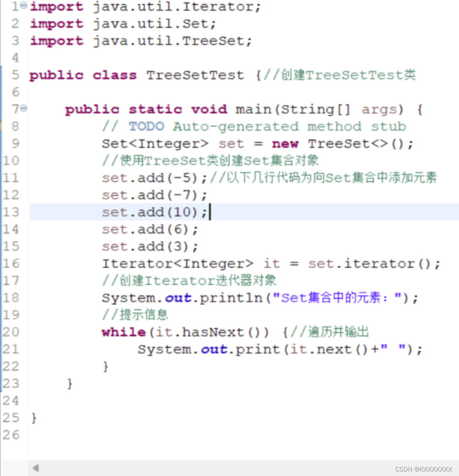Image resolution: width=459 pixels, height=476 pixels.
Task: Click comment '//提示信息'
Action: [x=135, y=315]
